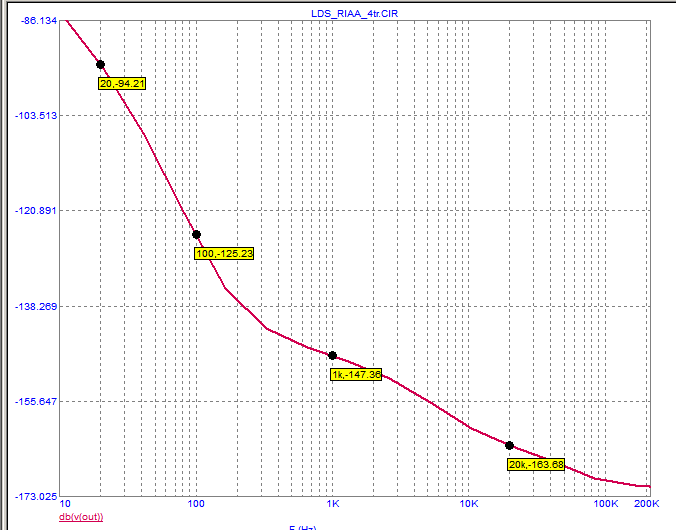Click the LDS_RIAA_4tr.CIR plot title
The width and height of the screenshot is (676, 530).
[x=354, y=13]
